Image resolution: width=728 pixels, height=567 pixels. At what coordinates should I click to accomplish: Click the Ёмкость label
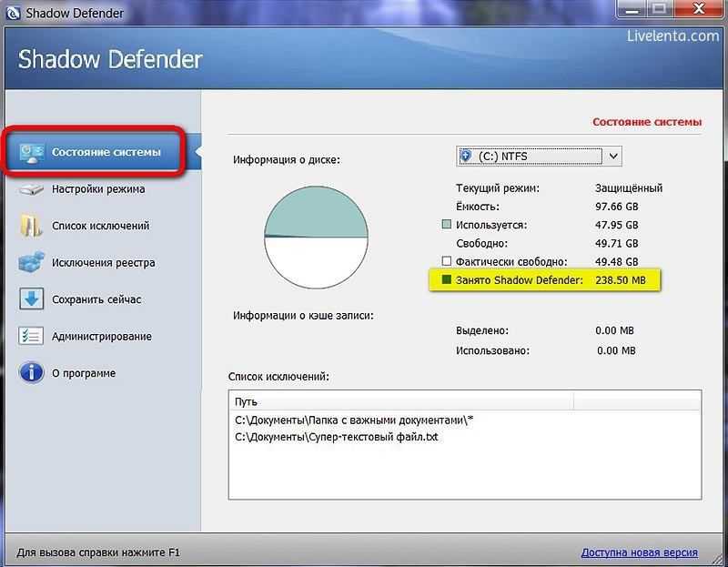click(477, 207)
